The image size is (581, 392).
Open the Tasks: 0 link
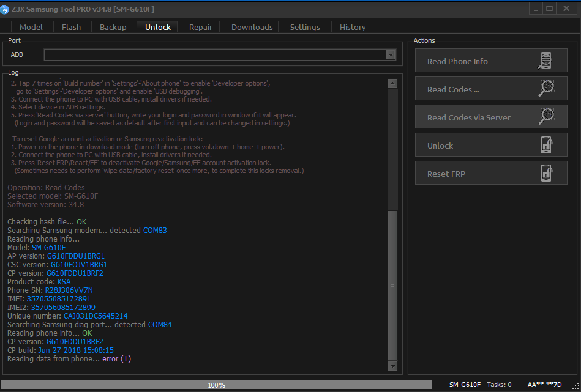[499, 385]
